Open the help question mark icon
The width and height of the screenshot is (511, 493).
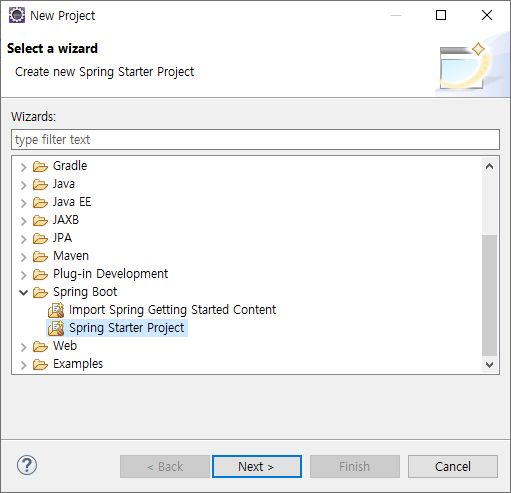pyautogui.click(x=27, y=465)
